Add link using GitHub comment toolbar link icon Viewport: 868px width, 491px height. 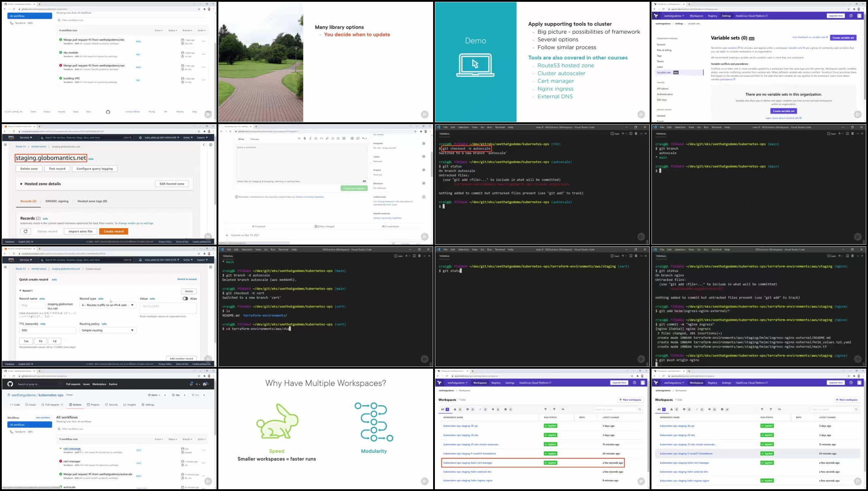click(x=327, y=138)
